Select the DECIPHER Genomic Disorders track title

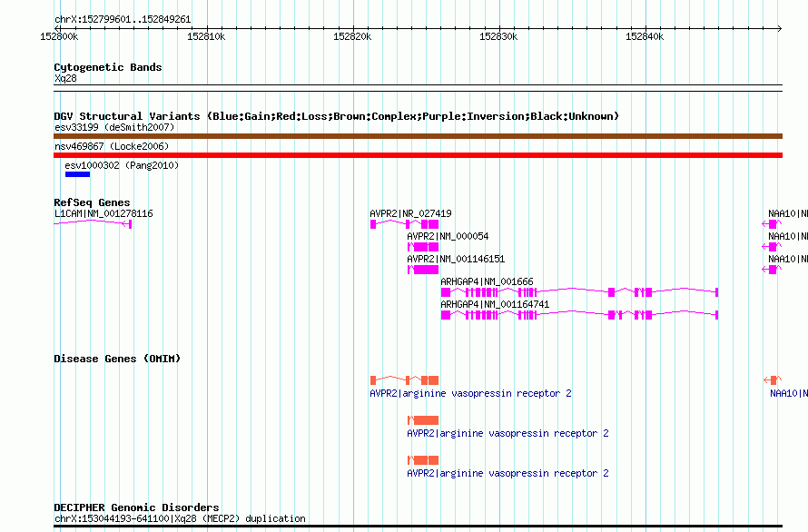coord(136,507)
